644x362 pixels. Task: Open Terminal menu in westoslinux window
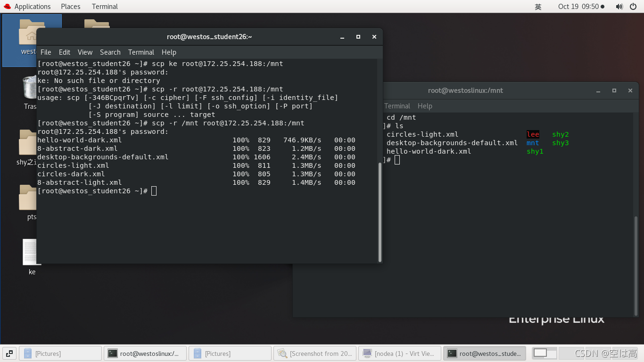pyautogui.click(x=397, y=106)
